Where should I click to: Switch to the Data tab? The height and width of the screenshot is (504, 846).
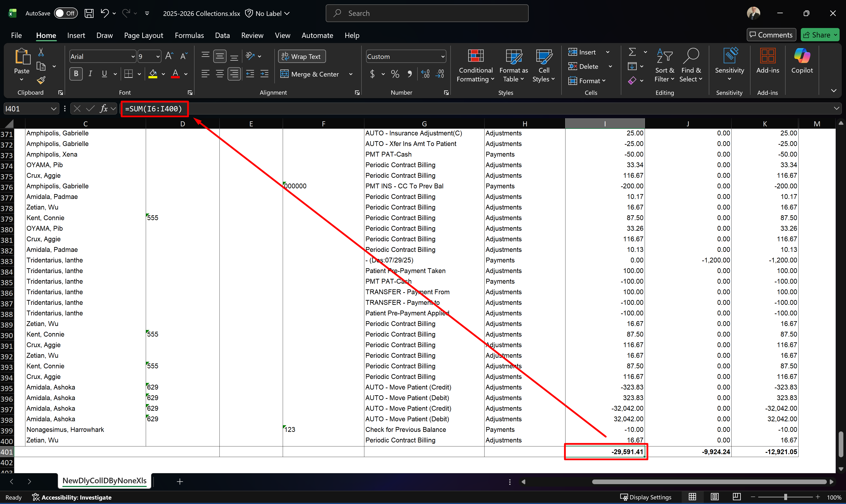(222, 35)
